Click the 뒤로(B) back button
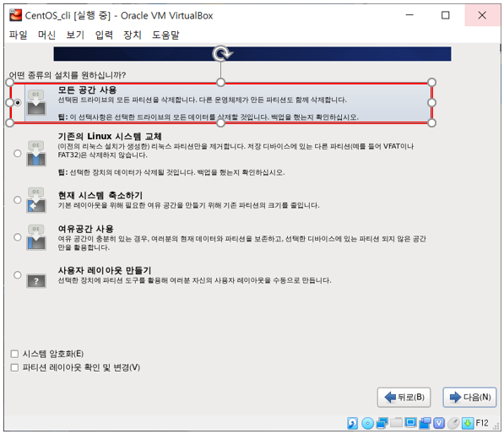 coord(404,398)
